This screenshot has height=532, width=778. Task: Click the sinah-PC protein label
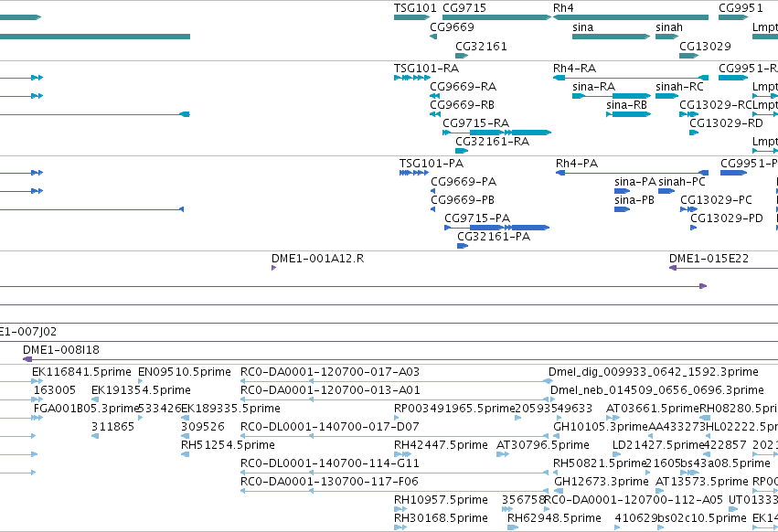click(x=682, y=182)
